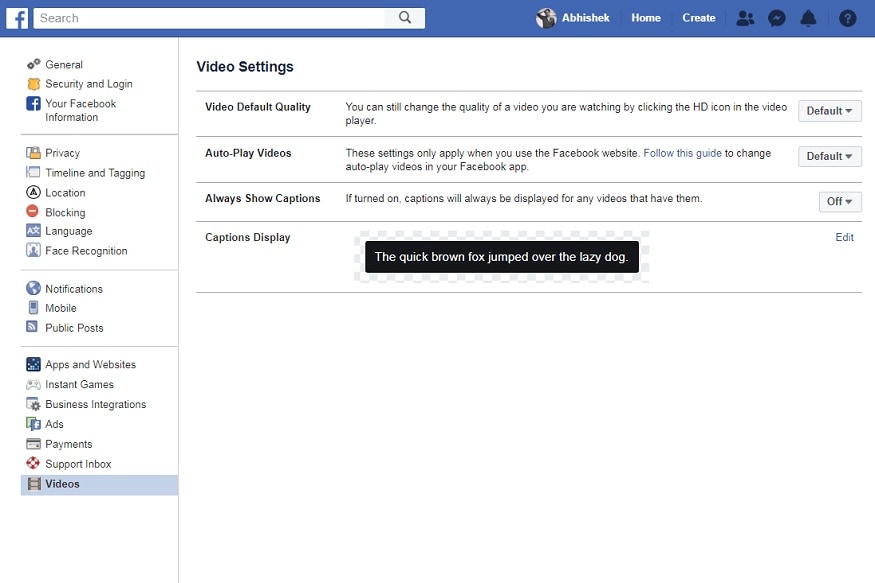Click the Facebook logo icon

(x=17, y=18)
